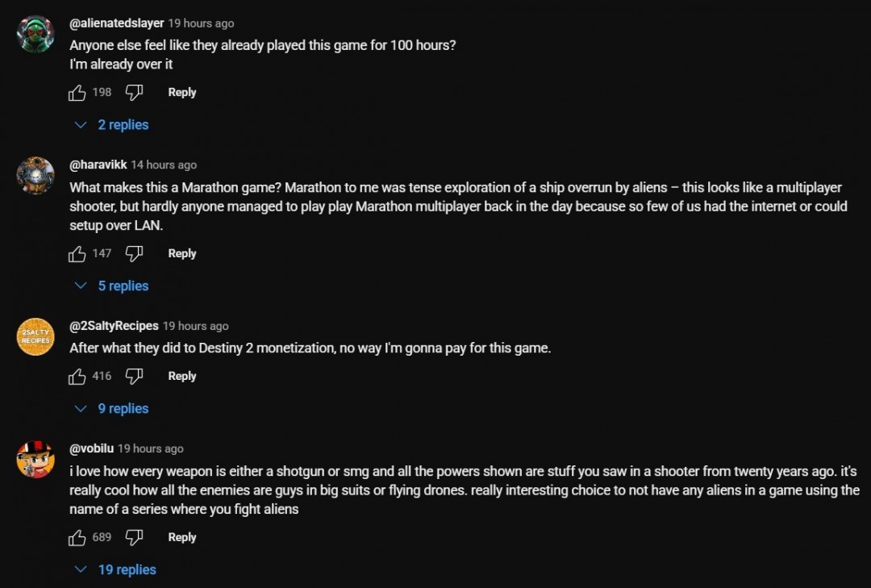Show the 19 replies under @vobilu
The height and width of the screenshot is (588, 871).
click(x=116, y=570)
